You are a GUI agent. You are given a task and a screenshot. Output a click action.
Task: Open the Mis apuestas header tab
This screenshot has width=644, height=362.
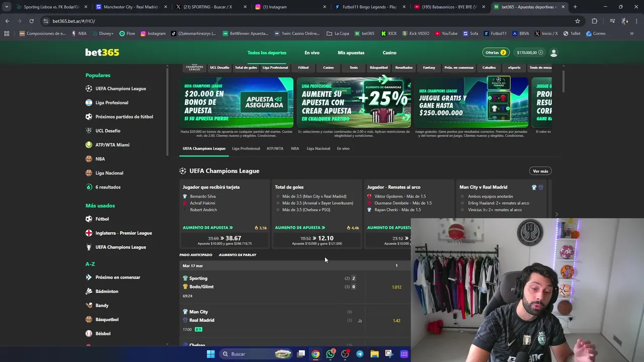click(x=351, y=52)
